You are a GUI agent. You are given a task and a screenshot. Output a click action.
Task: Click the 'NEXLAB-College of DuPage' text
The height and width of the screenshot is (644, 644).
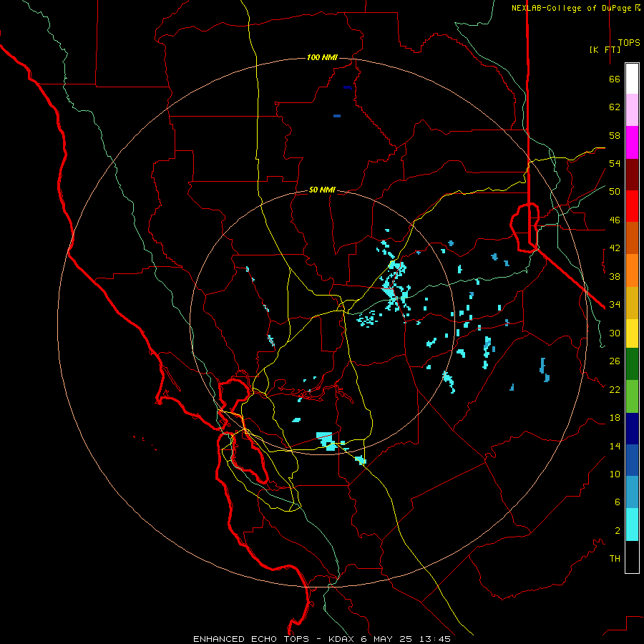(x=571, y=8)
